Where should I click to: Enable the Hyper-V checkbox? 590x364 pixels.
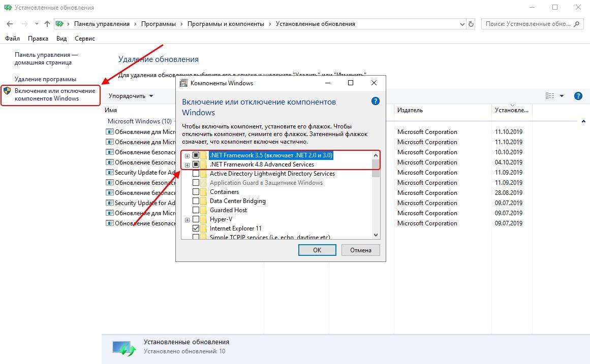coord(196,219)
